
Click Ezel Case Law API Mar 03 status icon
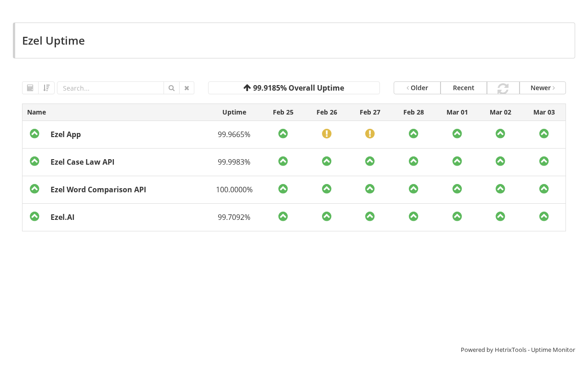coord(544,161)
